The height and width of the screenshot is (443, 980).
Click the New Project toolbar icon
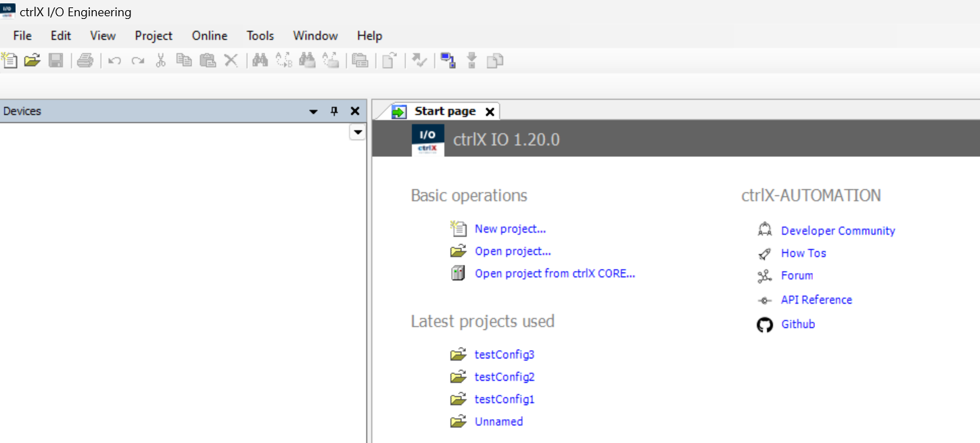[9, 60]
